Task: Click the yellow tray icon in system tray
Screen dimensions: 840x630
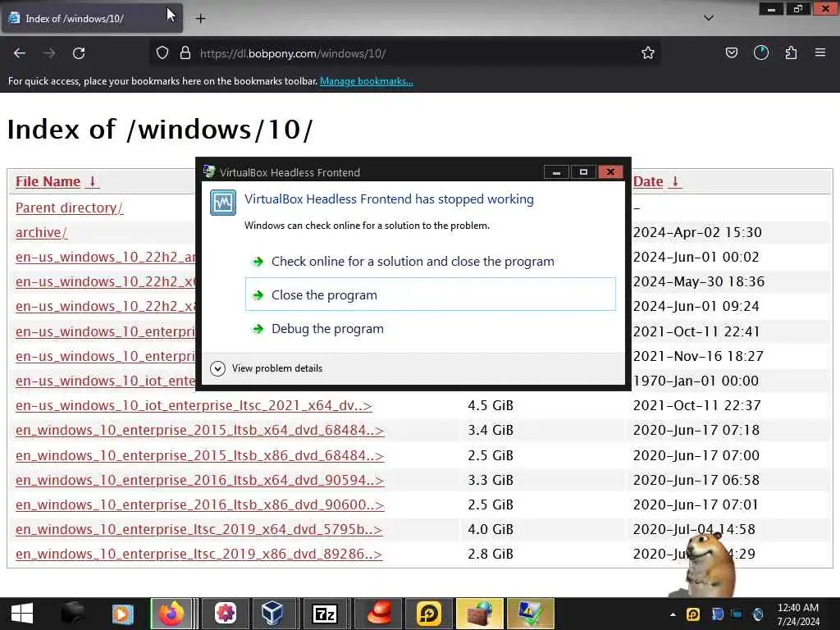Action: point(693,614)
